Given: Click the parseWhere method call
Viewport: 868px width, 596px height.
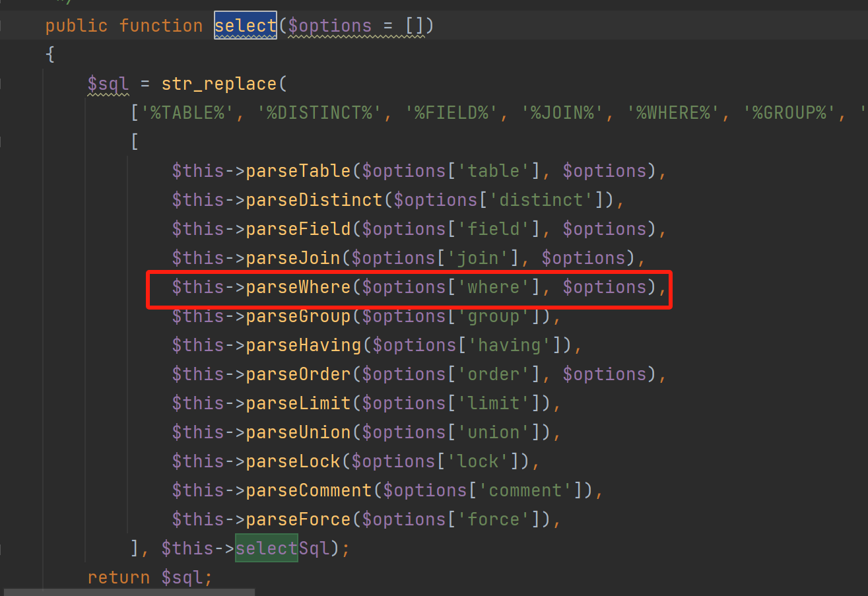Looking at the screenshot, I should point(298,287).
